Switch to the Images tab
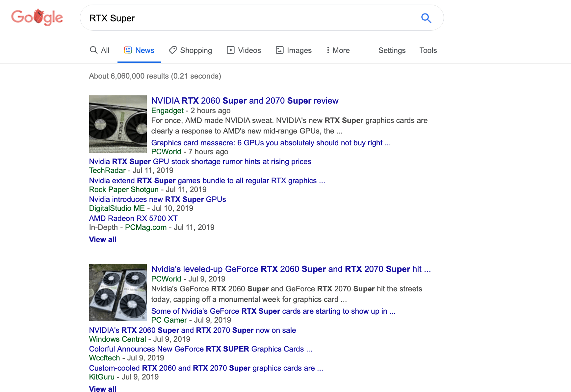Image resolution: width=571 pixels, height=392 pixels. [x=294, y=50]
